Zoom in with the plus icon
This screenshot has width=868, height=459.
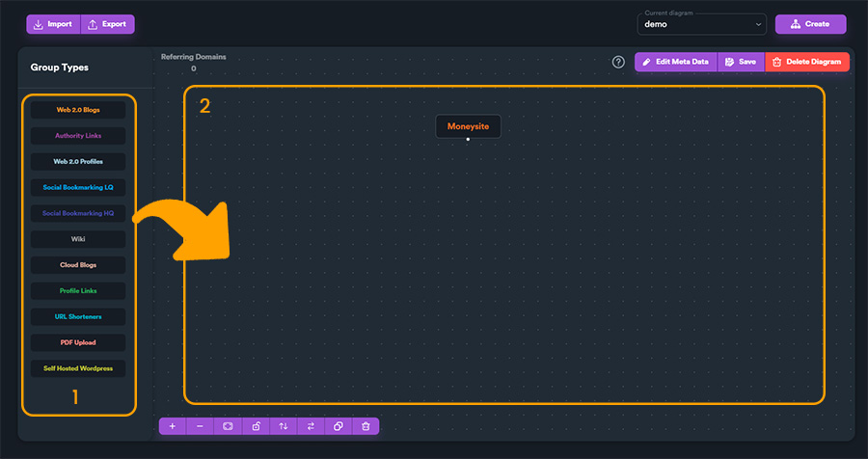click(x=173, y=426)
